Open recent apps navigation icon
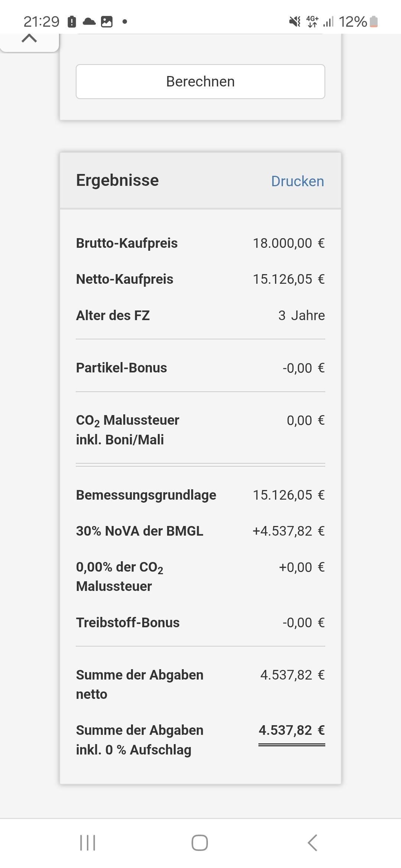Screen dimensions: 401x868 click(88, 843)
